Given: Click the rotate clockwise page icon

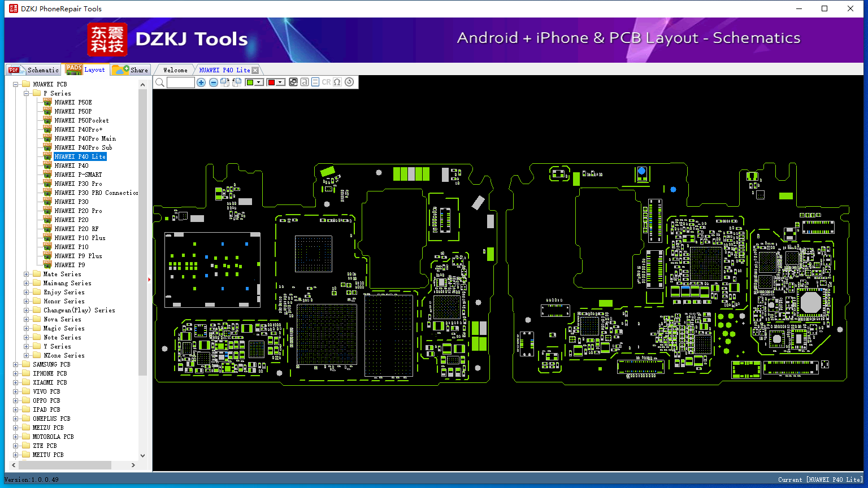Looking at the screenshot, I should click(225, 82).
